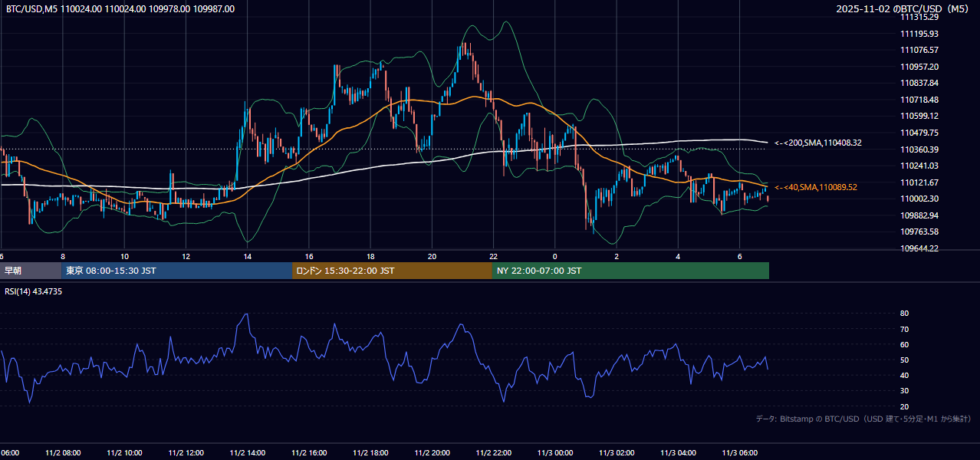Click the BTC/USD,M5 OHLC header text
The width and height of the screenshot is (980, 460).
120,9
